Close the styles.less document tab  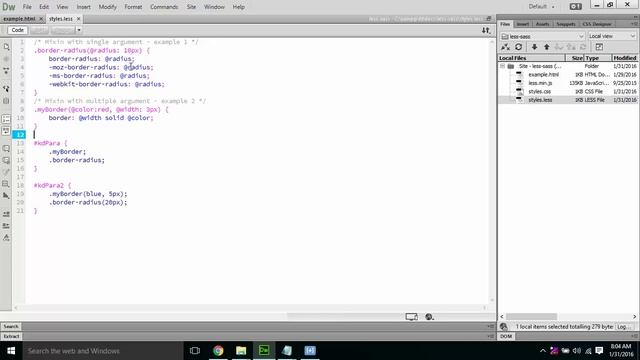[x=78, y=19]
